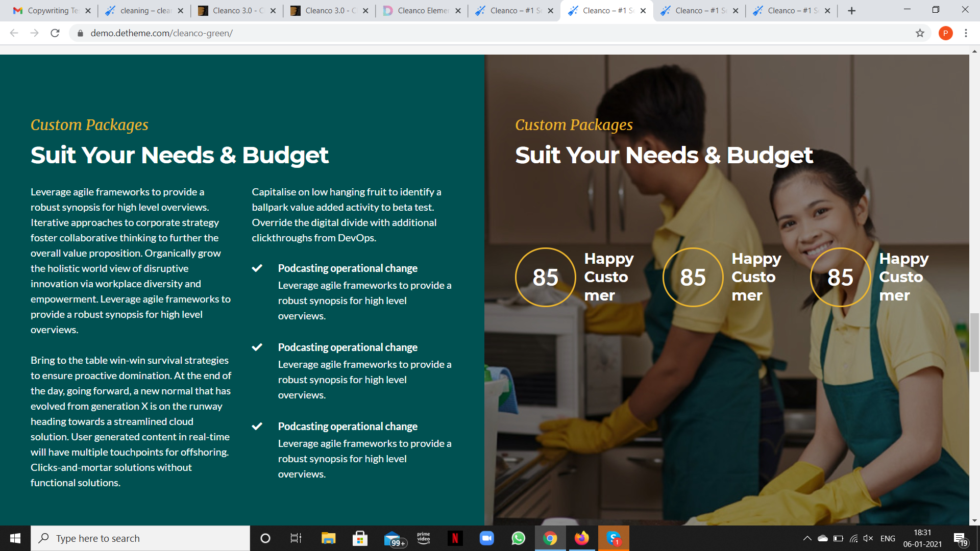Open a new browser tab
The height and width of the screenshot is (551, 980).
click(851, 10)
